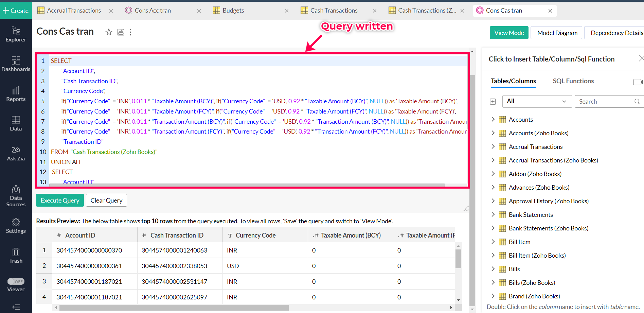This screenshot has height=313, width=644.
Task: Open Data Sources in sidebar
Action: click(x=16, y=196)
